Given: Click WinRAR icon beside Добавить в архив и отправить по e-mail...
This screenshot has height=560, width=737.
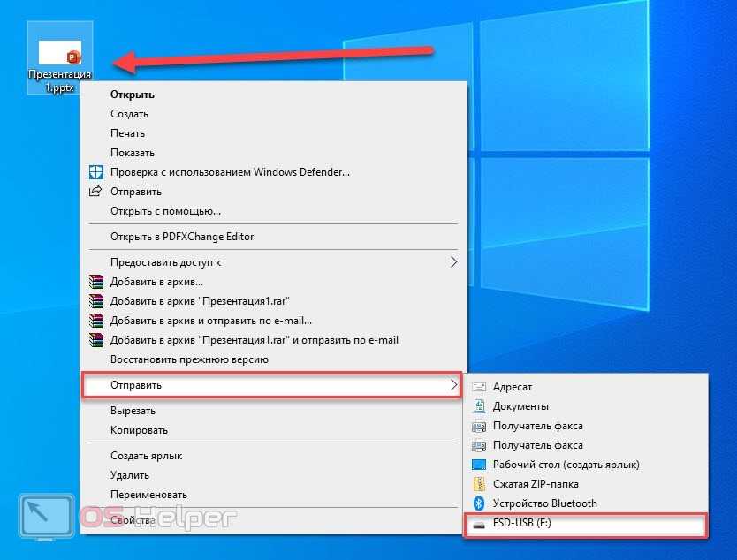Looking at the screenshot, I should coord(96,321).
